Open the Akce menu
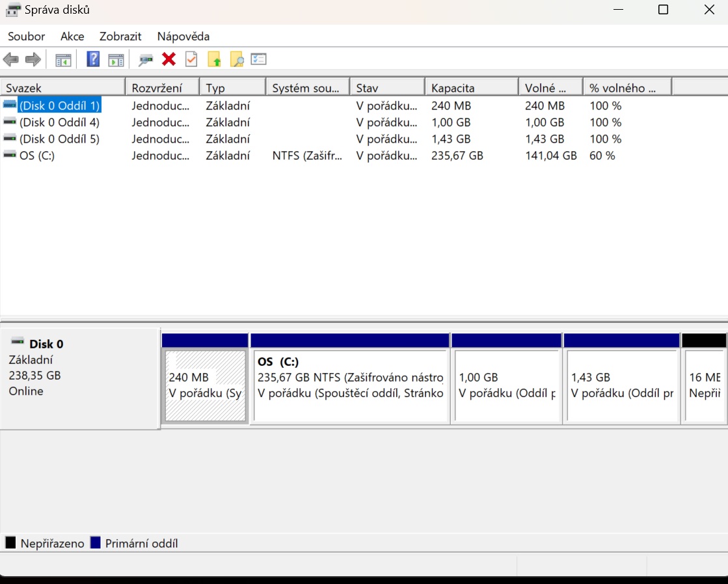Viewport: 728px width, 584px height. [72, 36]
